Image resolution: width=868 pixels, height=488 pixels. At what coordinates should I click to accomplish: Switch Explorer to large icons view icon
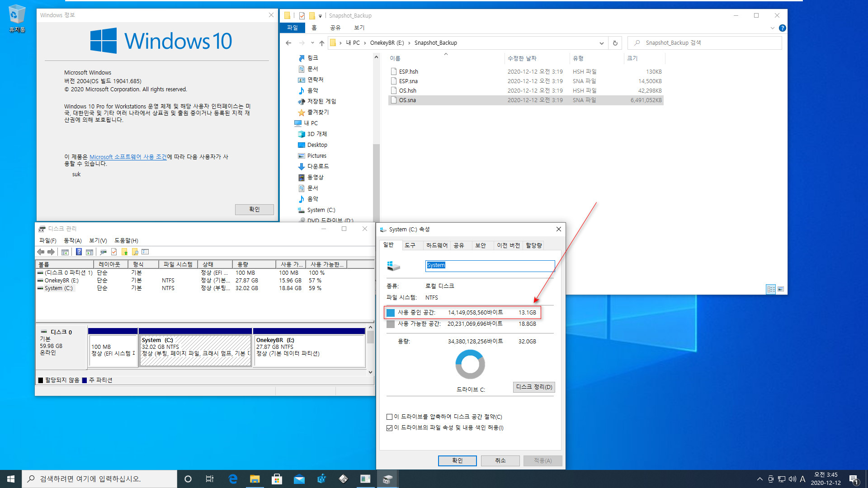[x=781, y=289]
